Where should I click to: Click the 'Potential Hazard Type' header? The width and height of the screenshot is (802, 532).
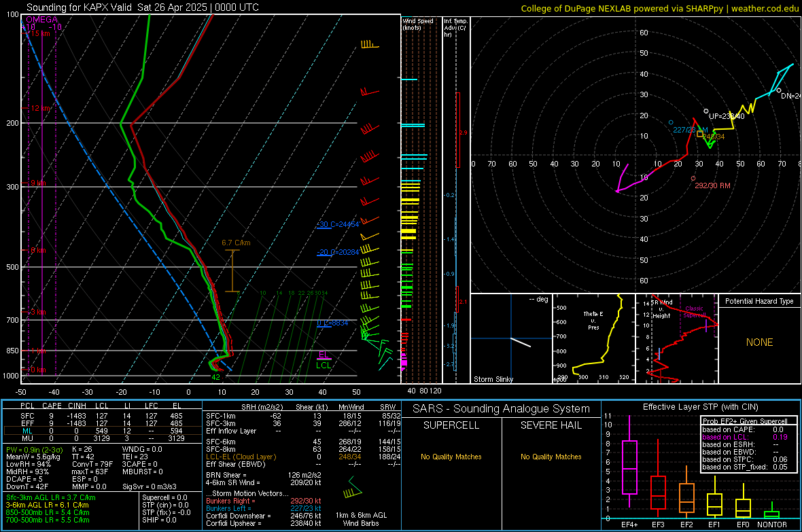759,301
